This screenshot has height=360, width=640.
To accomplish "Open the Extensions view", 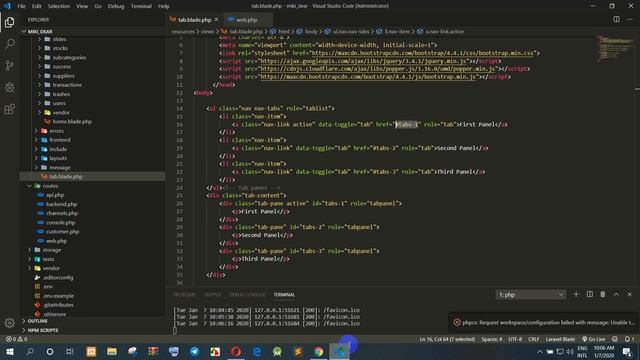I will click(x=9, y=109).
